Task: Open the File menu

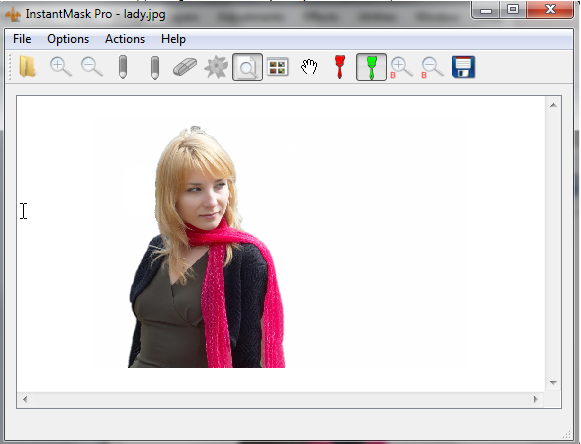Action: pyautogui.click(x=22, y=39)
